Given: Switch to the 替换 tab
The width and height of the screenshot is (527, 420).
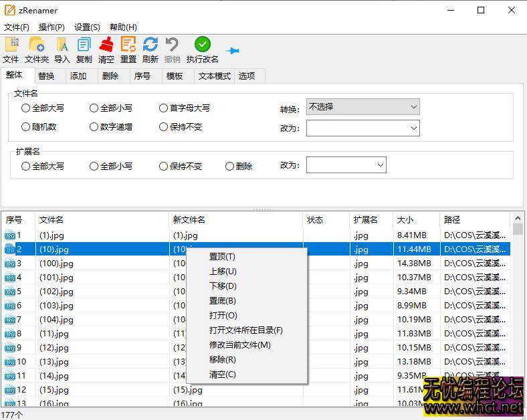Looking at the screenshot, I should (x=46, y=76).
